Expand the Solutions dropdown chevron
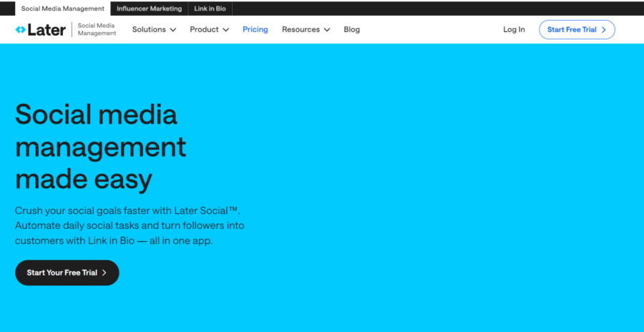Viewport: 644px width, 332px height. (172, 30)
